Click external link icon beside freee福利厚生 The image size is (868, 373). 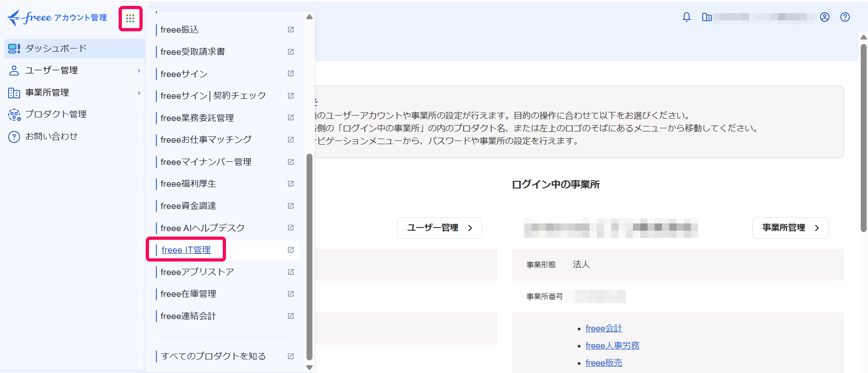291,184
